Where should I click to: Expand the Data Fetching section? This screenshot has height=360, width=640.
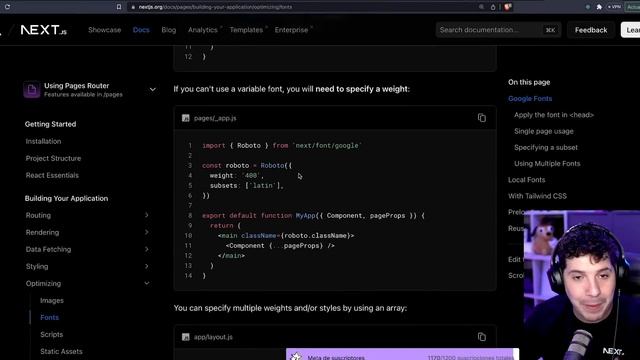click(x=147, y=249)
